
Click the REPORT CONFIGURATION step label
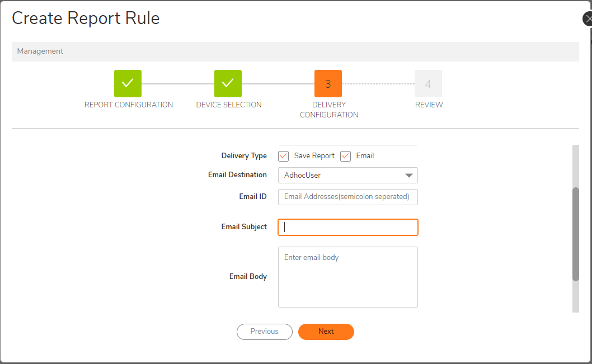tap(129, 105)
